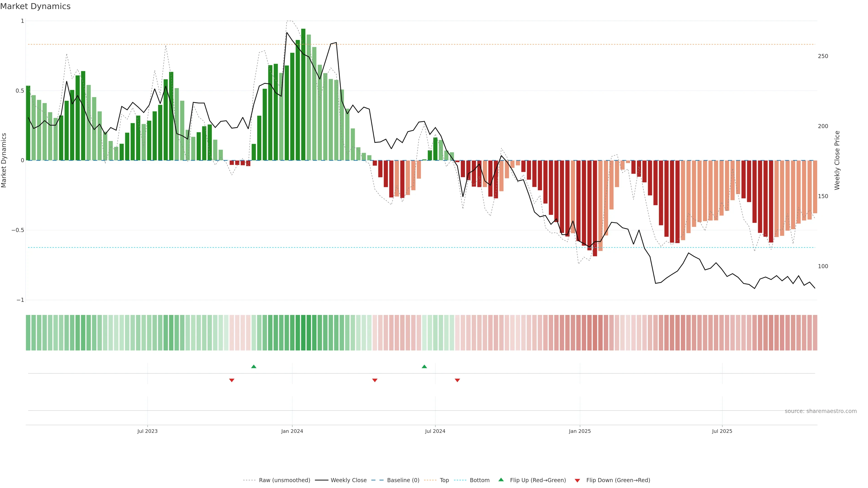Click the last red Flip Down triangle marker

click(457, 380)
